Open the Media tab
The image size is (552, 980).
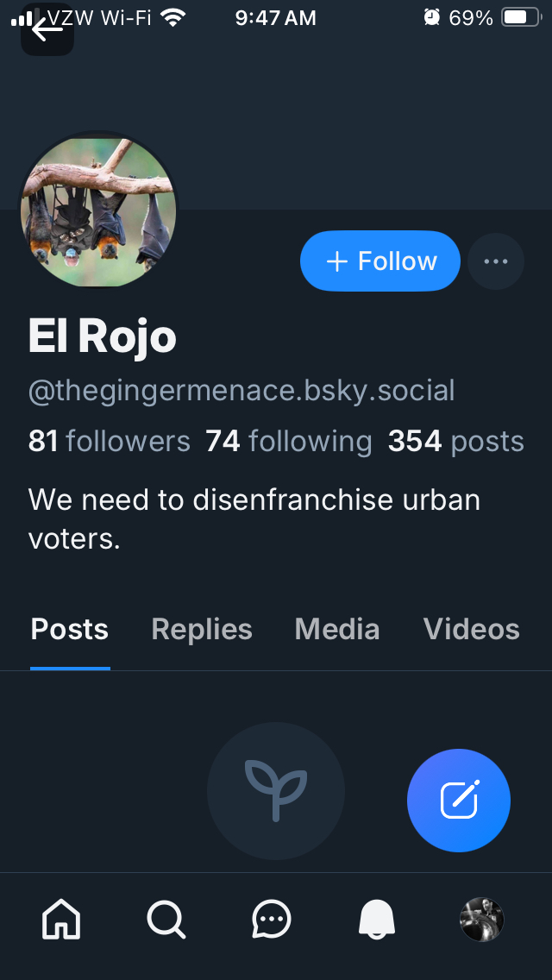point(337,630)
